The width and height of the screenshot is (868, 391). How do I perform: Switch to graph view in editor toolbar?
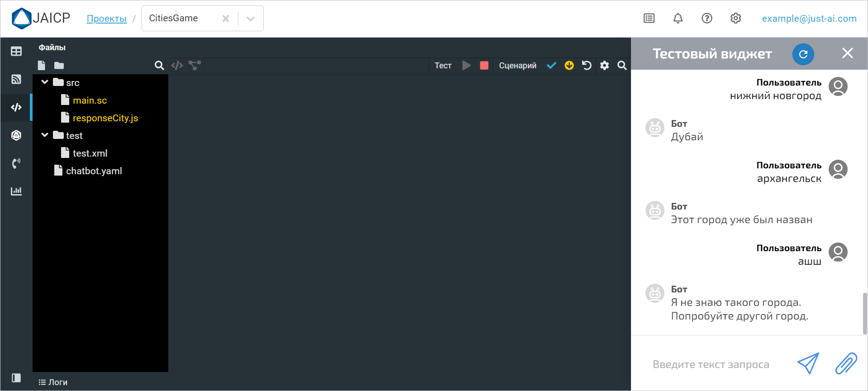(195, 66)
